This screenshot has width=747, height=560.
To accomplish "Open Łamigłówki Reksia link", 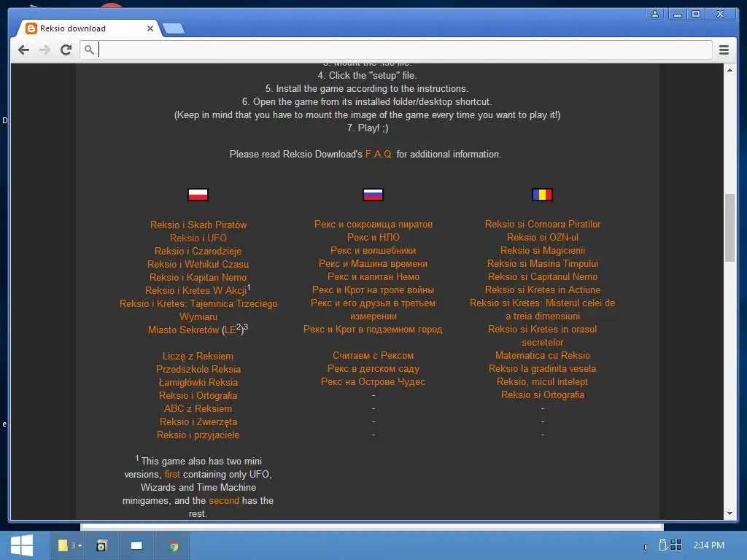I will (198, 382).
